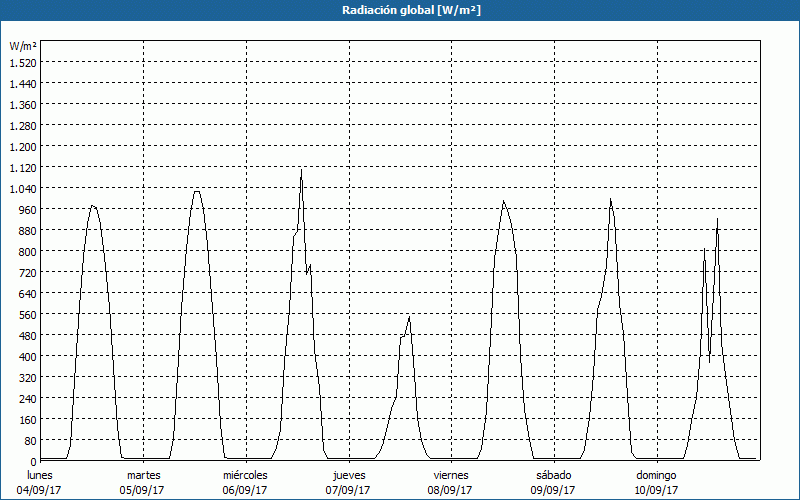Click the 80 y-axis tick label
The height and width of the screenshot is (500, 800).
point(29,440)
